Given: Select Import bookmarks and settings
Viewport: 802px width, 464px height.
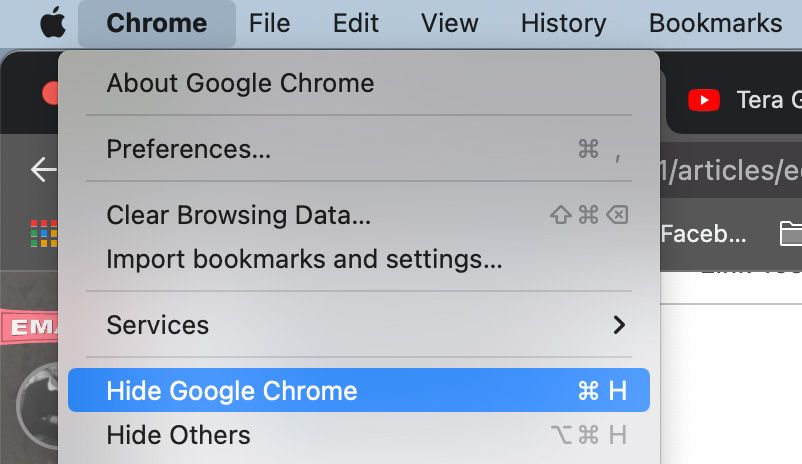Looking at the screenshot, I should tap(304, 260).
